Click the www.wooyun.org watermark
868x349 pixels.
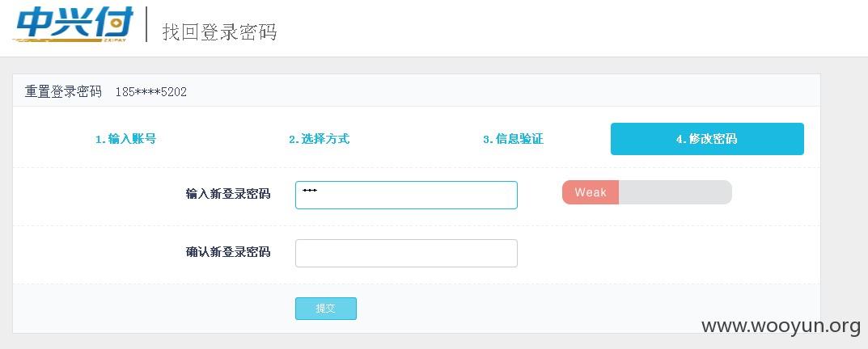pyautogui.click(x=781, y=326)
